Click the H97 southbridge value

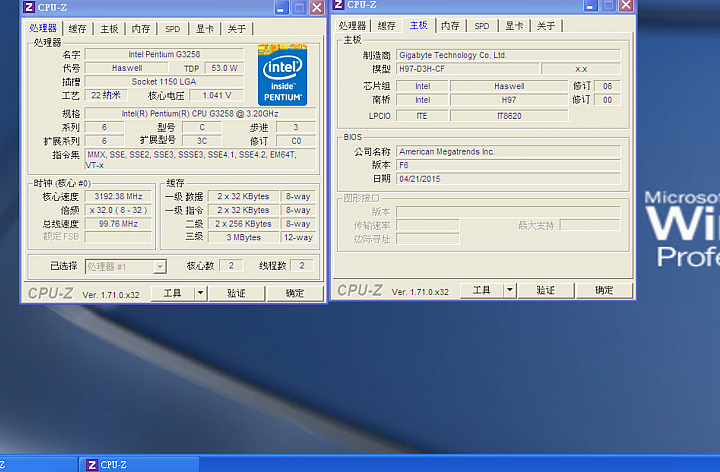[509, 100]
